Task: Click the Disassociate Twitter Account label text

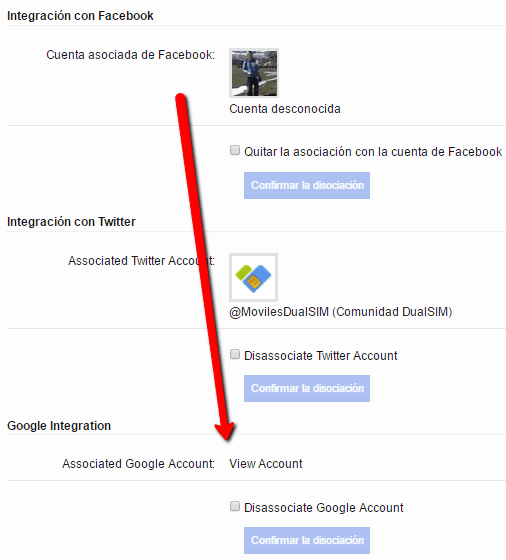Action: click(321, 356)
